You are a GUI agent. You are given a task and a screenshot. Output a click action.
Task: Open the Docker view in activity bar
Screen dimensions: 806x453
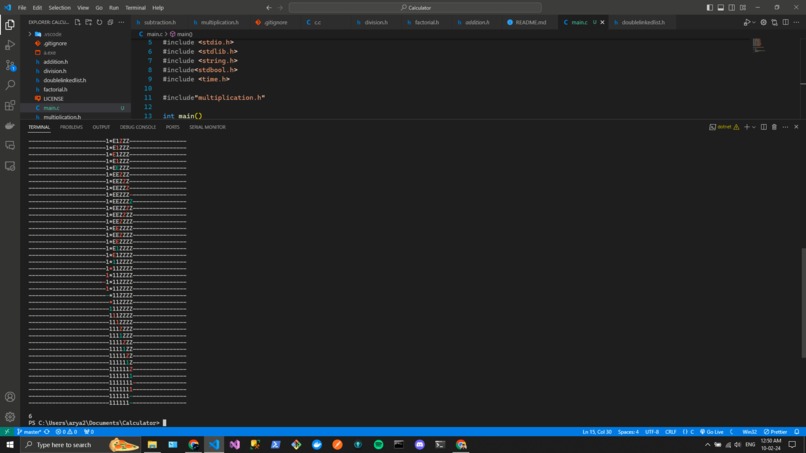[10, 125]
